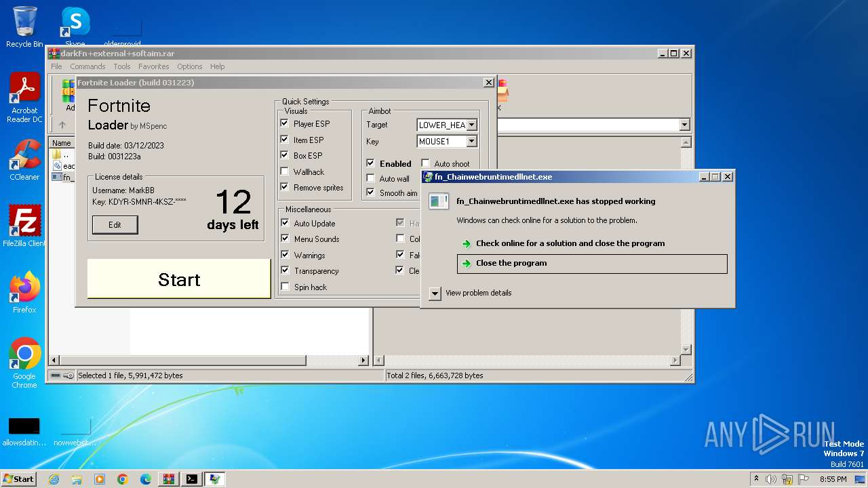Open the Acrobat Reader DC desktop icon
The height and width of the screenshot is (488, 868).
[x=24, y=98]
